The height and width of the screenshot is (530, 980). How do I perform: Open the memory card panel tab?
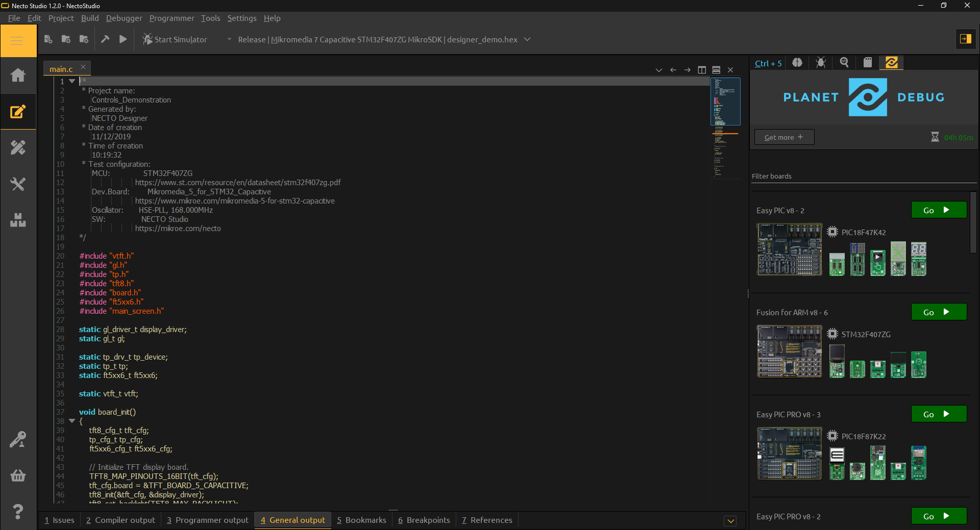tap(868, 63)
